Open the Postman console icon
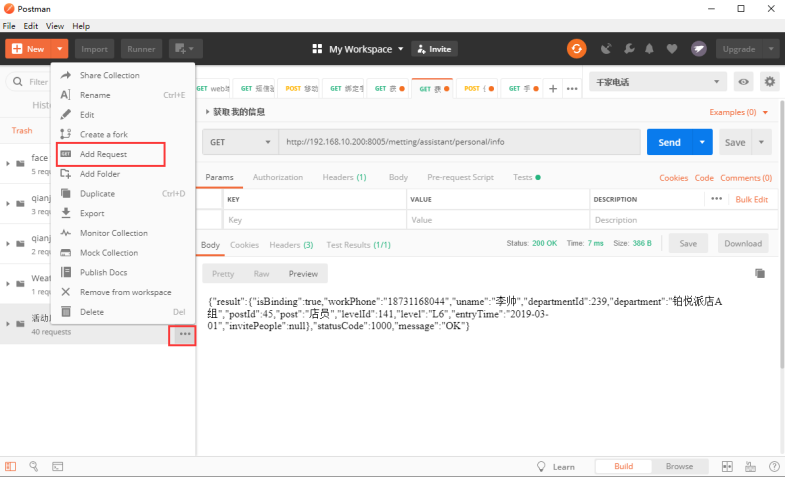Screen dimensions: 786x478 58,466
